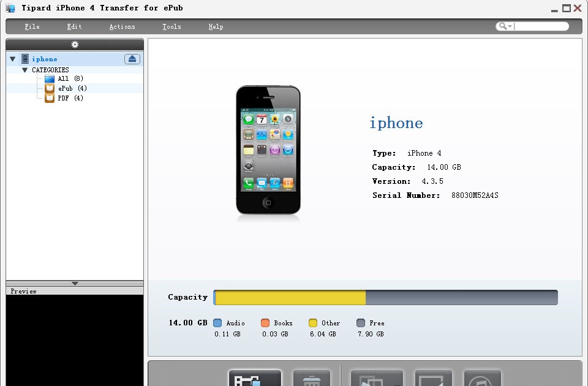Open the Tools menu

tap(171, 26)
